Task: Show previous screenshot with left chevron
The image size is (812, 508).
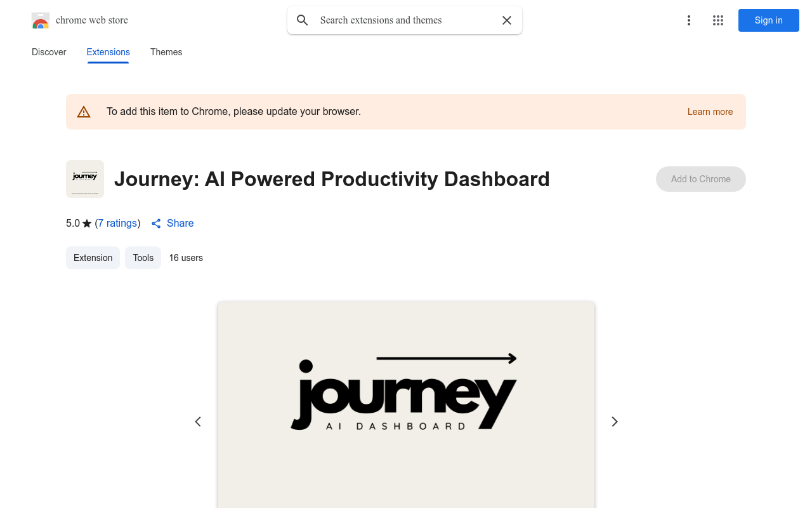Action: (x=198, y=422)
